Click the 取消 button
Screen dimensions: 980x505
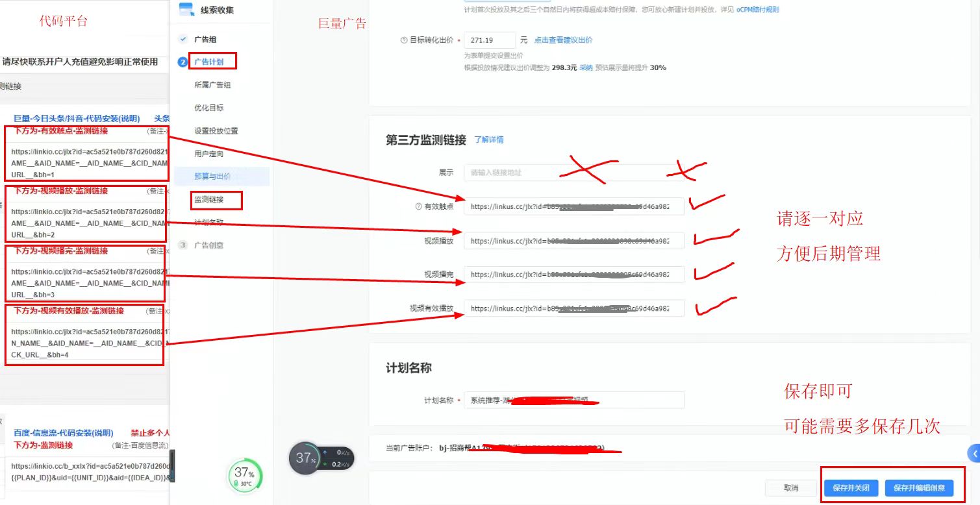click(790, 487)
